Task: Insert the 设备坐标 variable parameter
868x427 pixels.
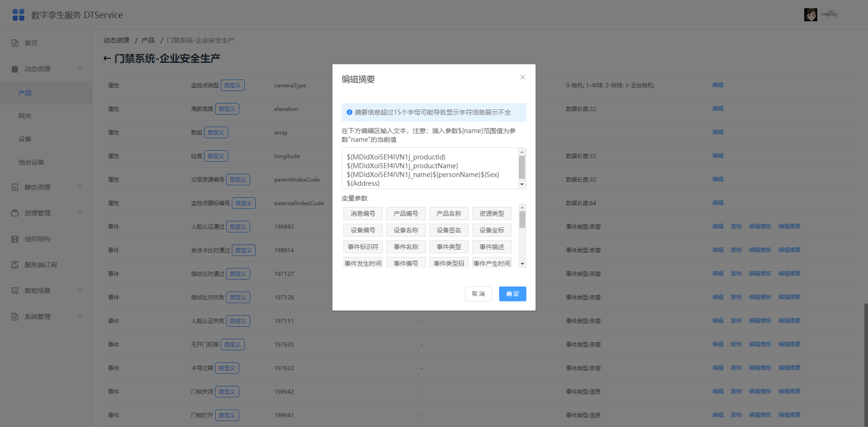Action: point(492,230)
